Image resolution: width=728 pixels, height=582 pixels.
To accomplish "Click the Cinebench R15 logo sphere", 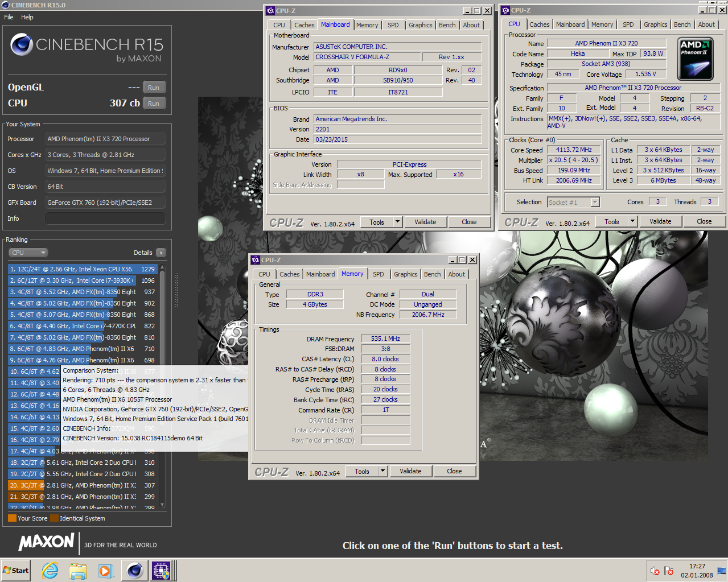I will click(22, 44).
